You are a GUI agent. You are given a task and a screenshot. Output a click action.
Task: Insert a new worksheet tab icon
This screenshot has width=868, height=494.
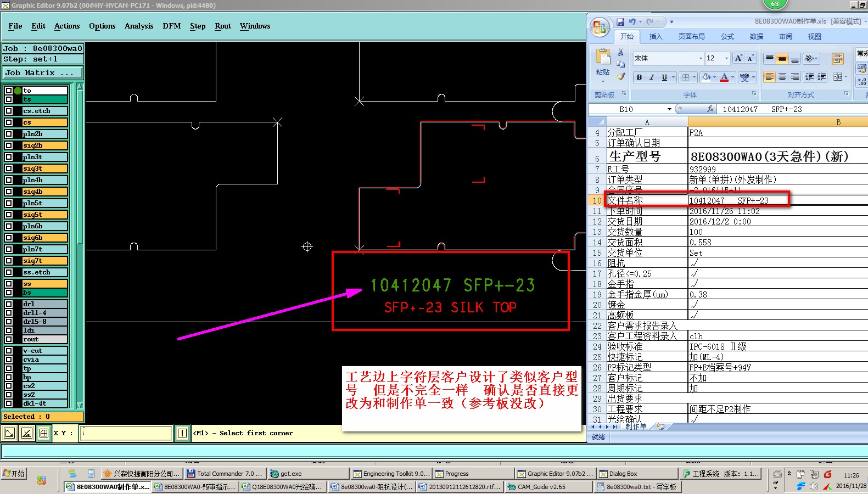tap(660, 426)
